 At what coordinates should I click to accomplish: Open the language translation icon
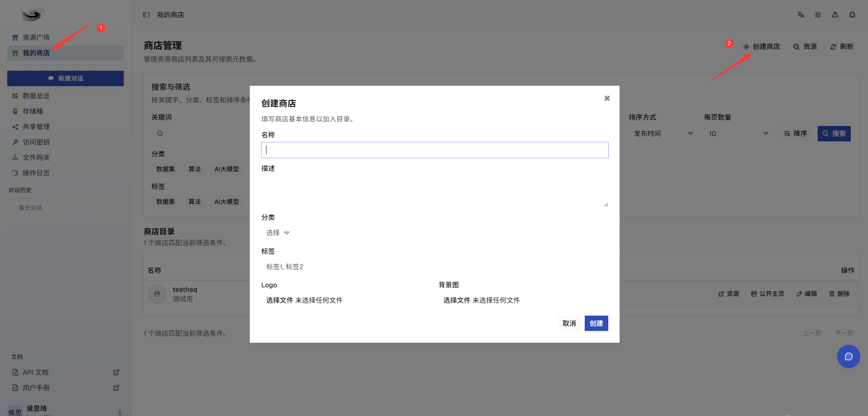pos(801,15)
